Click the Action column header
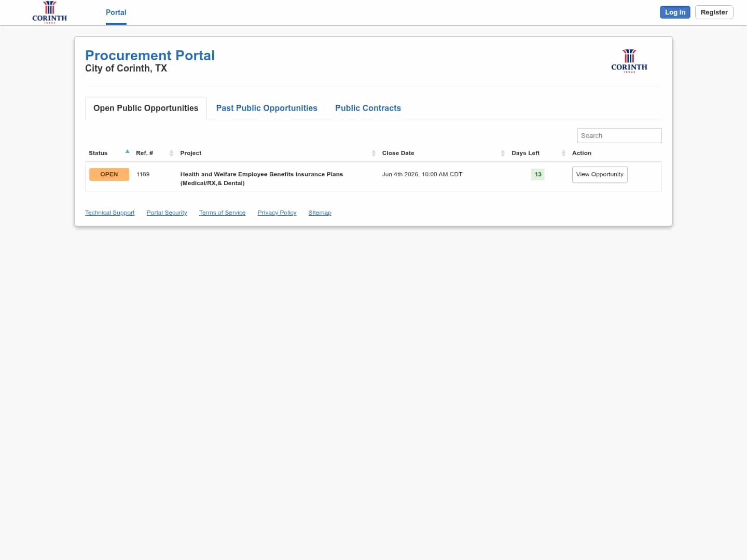The width and height of the screenshot is (747, 560). [582, 153]
